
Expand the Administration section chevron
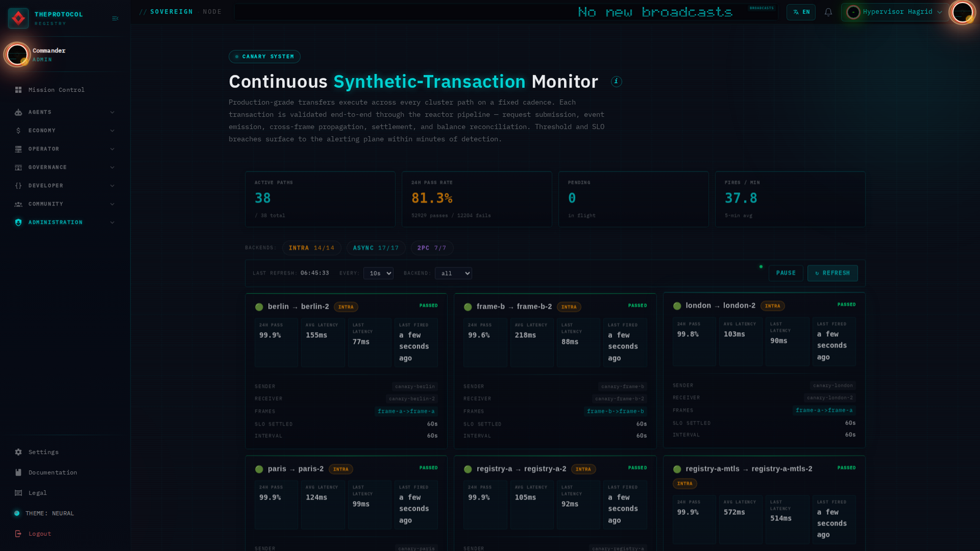click(112, 222)
